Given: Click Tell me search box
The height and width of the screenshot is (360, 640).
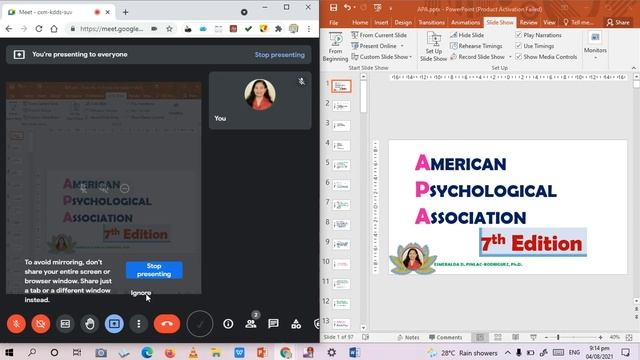Looking at the screenshot, I should 578,22.
